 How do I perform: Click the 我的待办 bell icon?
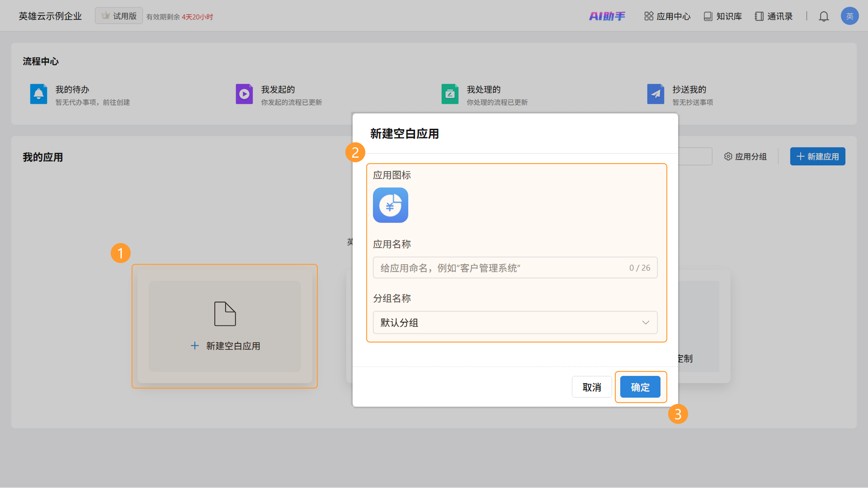38,94
